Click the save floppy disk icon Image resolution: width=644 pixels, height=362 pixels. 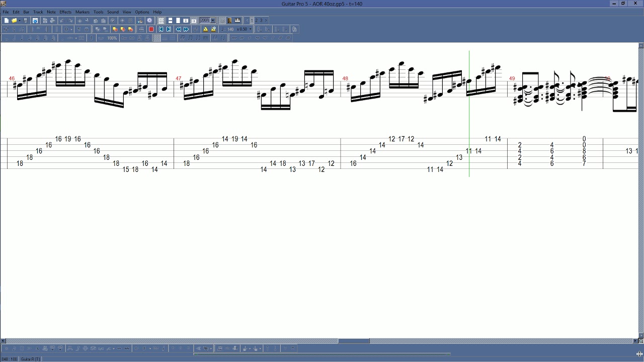pos(26,21)
